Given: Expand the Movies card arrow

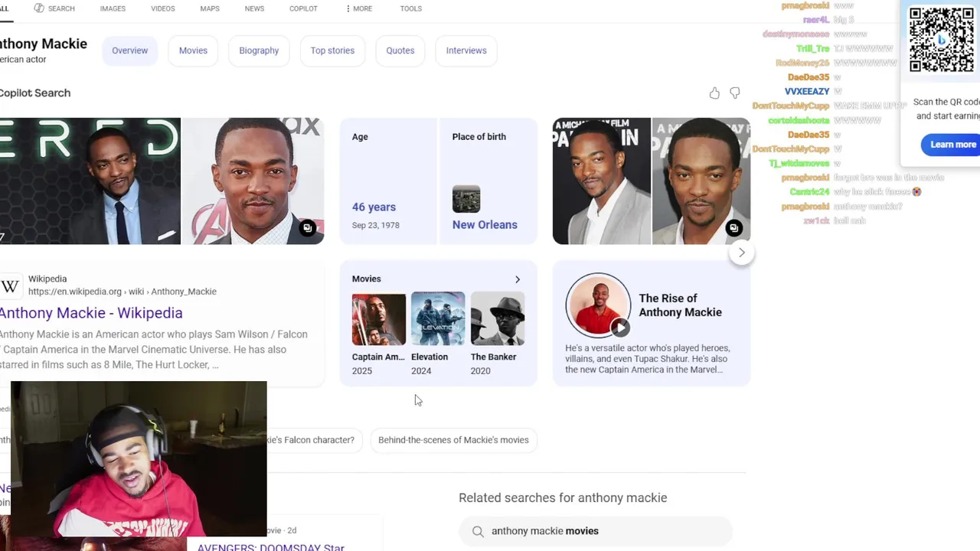Looking at the screenshot, I should tap(518, 279).
